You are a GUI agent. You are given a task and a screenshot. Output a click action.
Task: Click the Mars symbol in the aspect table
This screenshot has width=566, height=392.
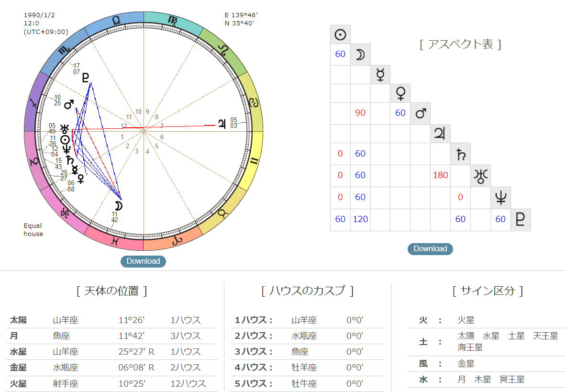click(x=420, y=113)
